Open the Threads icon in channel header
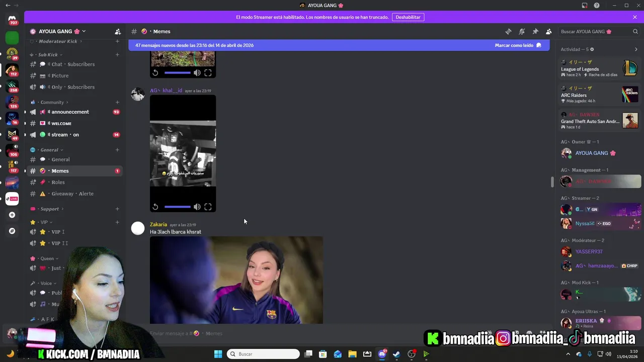 coord(508,31)
